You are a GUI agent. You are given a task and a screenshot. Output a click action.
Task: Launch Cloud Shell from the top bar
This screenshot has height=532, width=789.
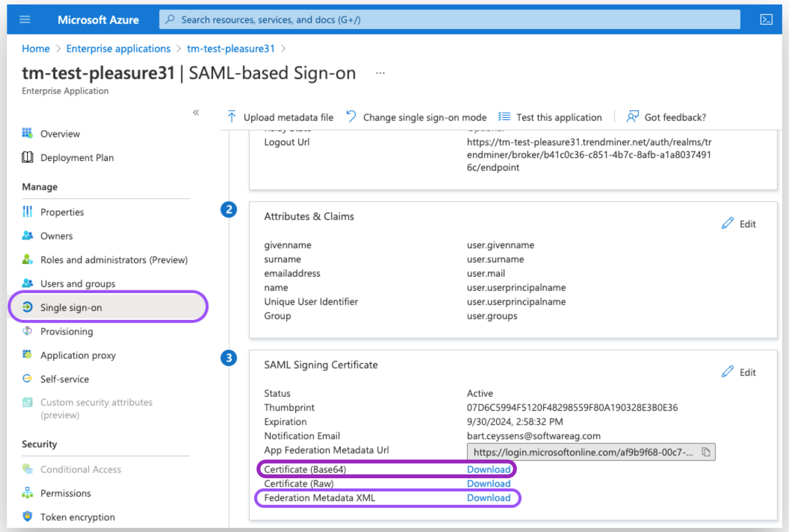766,19
